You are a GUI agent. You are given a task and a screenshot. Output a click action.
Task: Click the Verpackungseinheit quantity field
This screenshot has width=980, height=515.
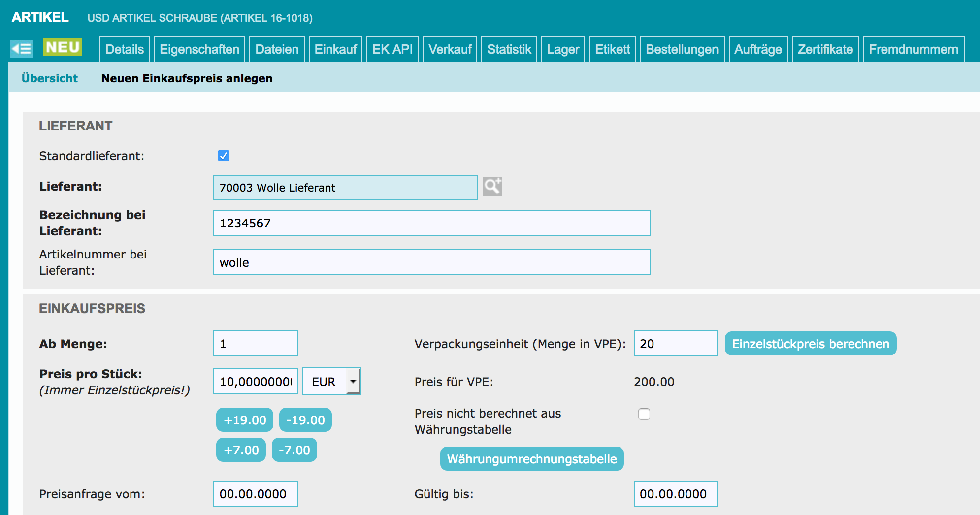click(675, 344)
